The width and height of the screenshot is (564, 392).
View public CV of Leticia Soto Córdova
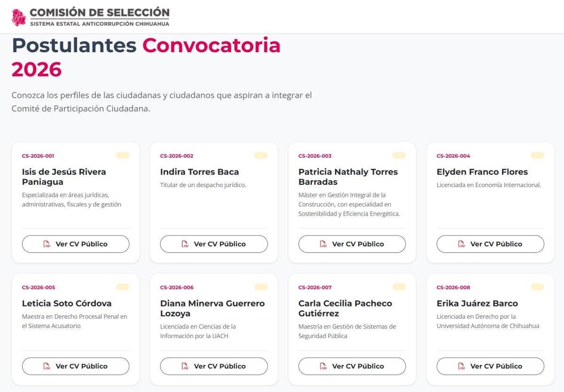(x=76, y=366)
